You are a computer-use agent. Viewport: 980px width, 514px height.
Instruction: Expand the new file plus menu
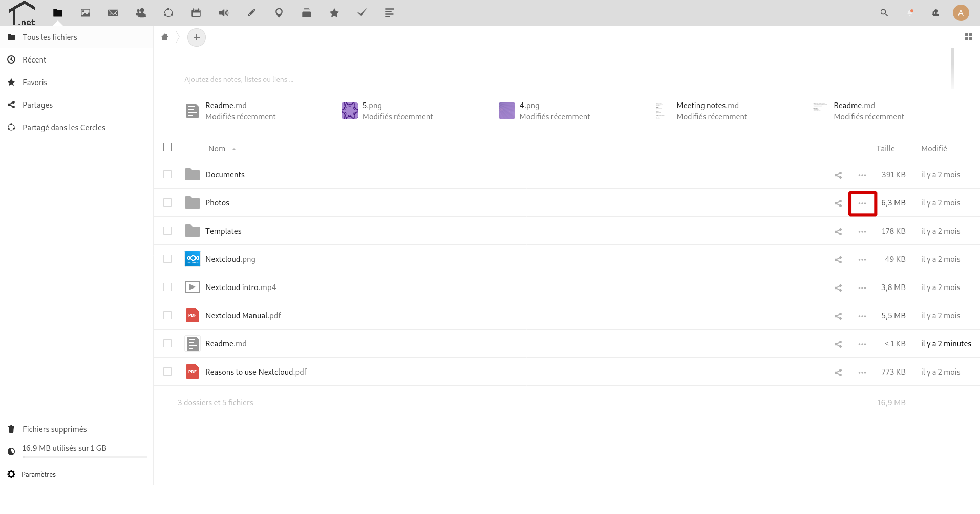click(x=197, y=37)
